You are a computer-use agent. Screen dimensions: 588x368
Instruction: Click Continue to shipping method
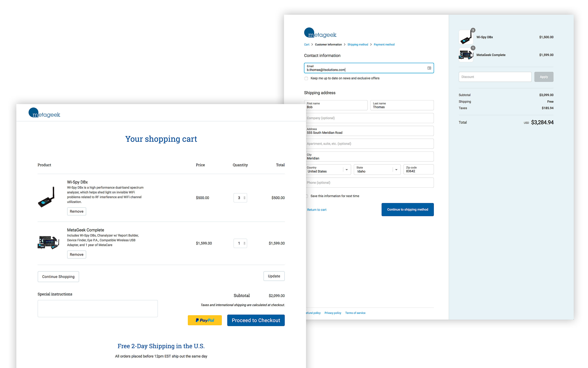[408, 210]
